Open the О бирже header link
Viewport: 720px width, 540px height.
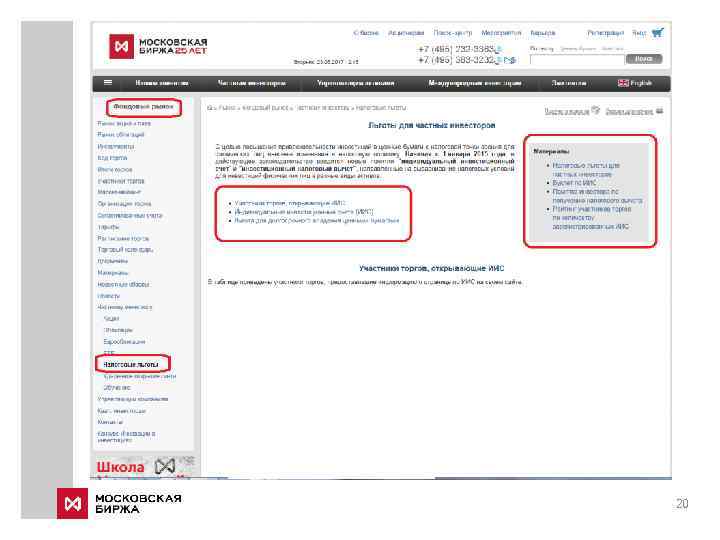[x=366, y=33]
